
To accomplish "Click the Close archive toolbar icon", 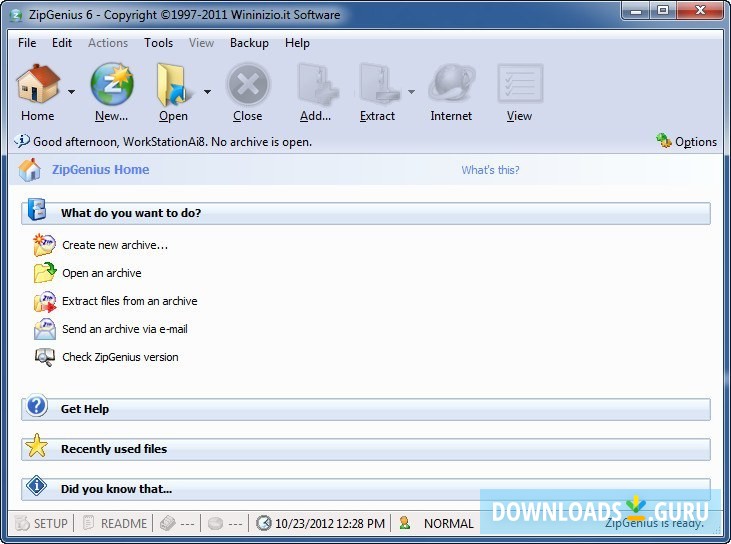I will pyautogui.click(x=248, y=85).
